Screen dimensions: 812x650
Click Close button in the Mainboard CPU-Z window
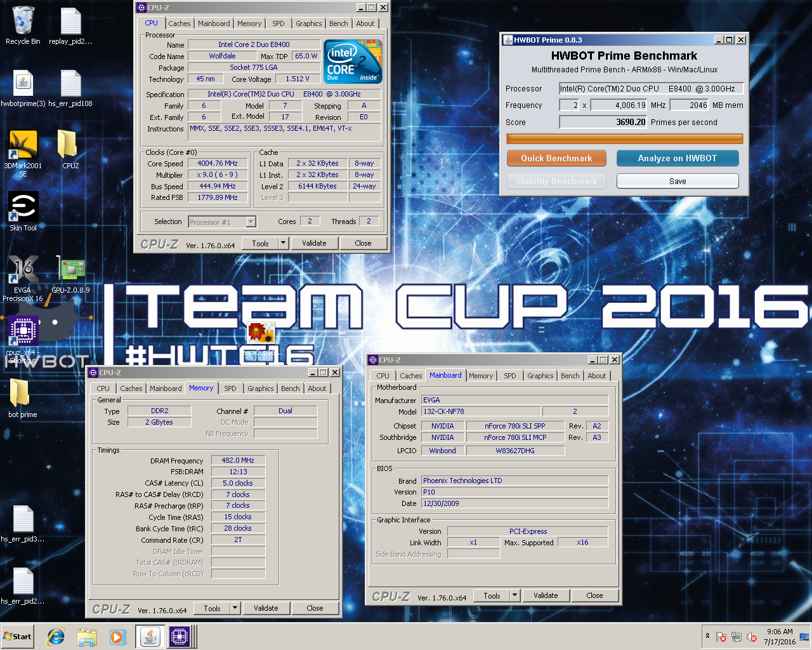pyautogui.click(x=594, y=595)
